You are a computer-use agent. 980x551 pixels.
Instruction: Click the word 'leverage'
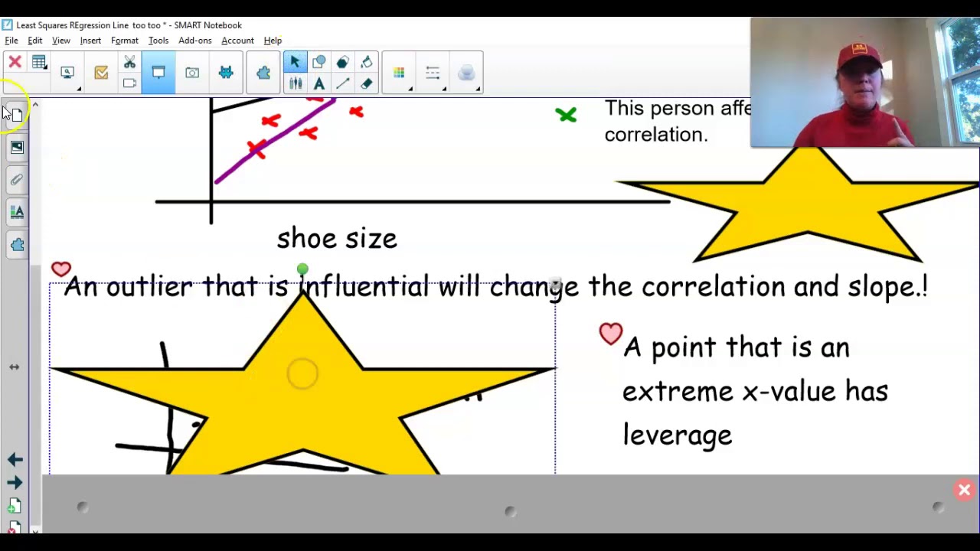coord(678,435)
